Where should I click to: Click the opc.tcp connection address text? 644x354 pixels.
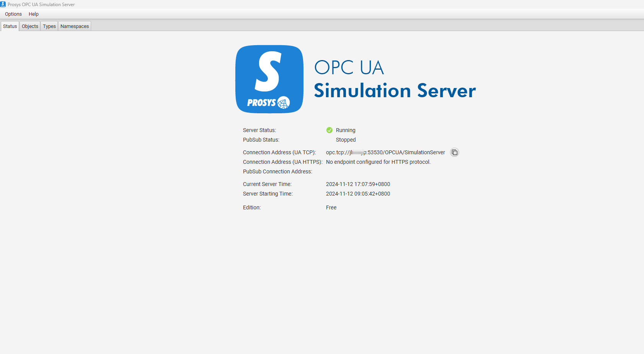(385, 152)
